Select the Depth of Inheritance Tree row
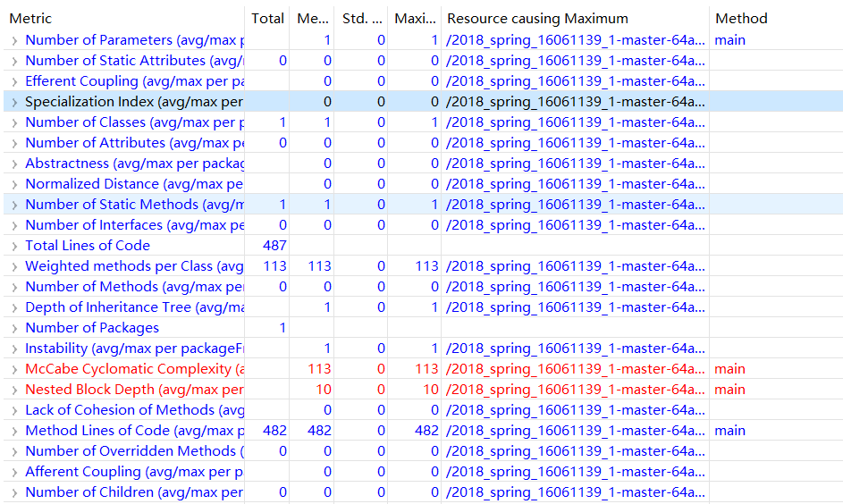The height and width of the screenshot is (504, 843). click(x=133, y=307)
